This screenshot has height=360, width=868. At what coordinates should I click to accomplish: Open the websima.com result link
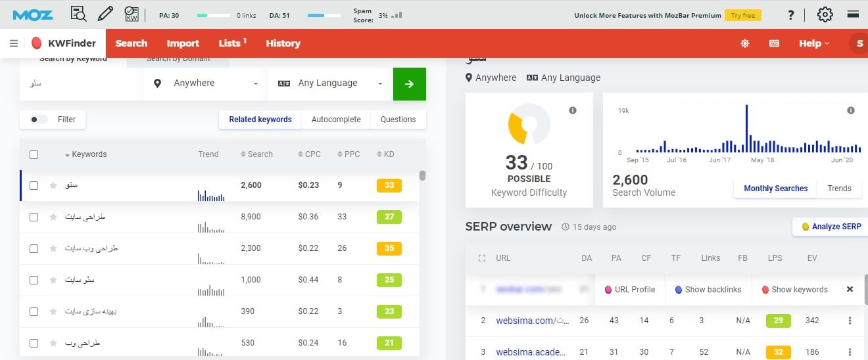click(x=531, y=321)
